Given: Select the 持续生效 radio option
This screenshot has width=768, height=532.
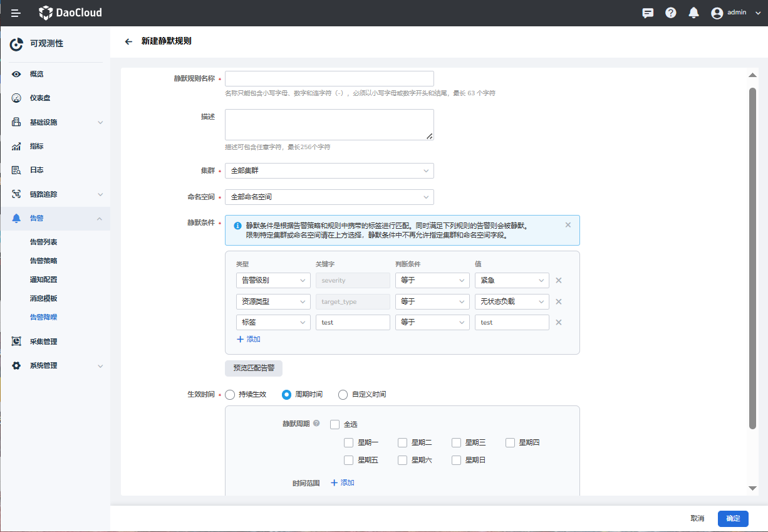Looking at the screenshot, I should pos(230,395).
